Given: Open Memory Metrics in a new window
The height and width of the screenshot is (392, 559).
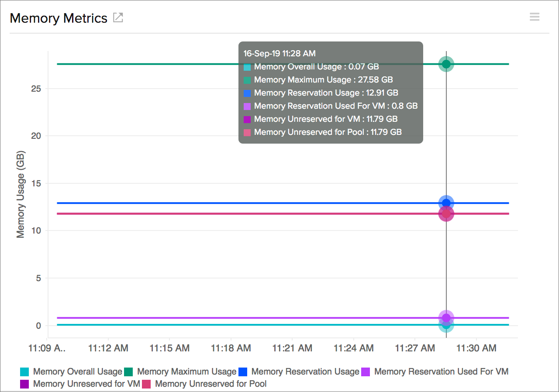Looking at the screenshot, I should click(117, 17).
